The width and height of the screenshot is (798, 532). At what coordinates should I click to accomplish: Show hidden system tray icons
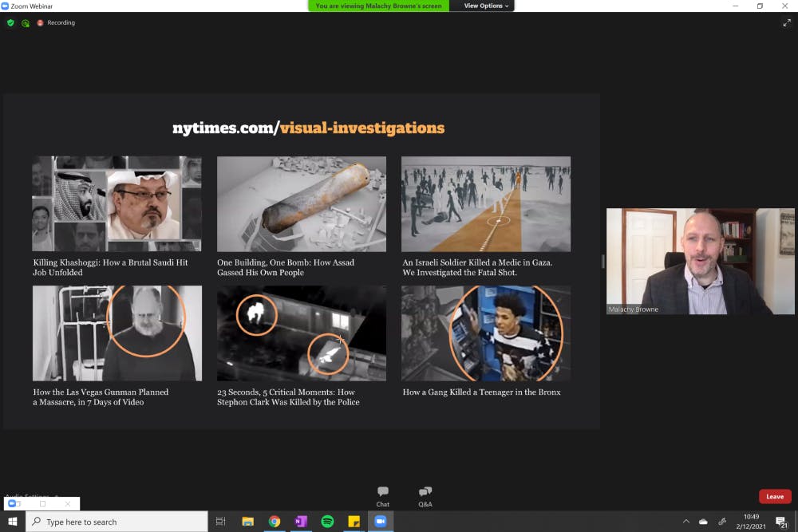(685, 522)
